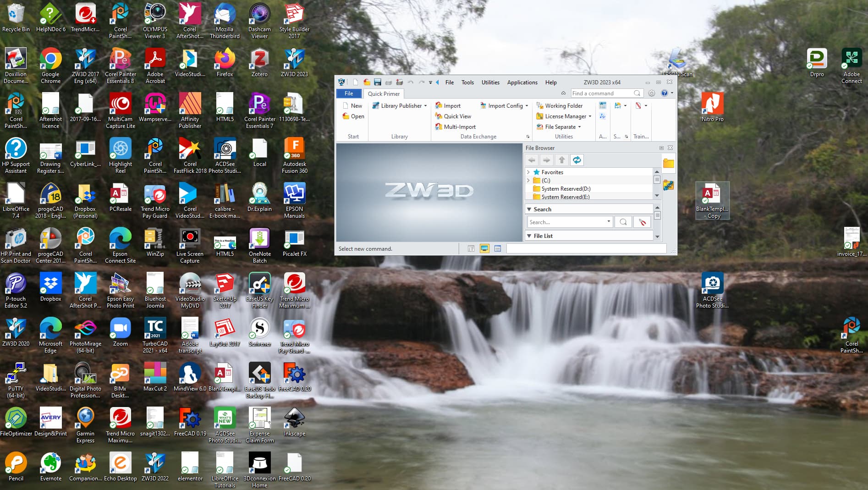
Task: Select System Reserved(E:) in file tree
Action: click(565, 197)
